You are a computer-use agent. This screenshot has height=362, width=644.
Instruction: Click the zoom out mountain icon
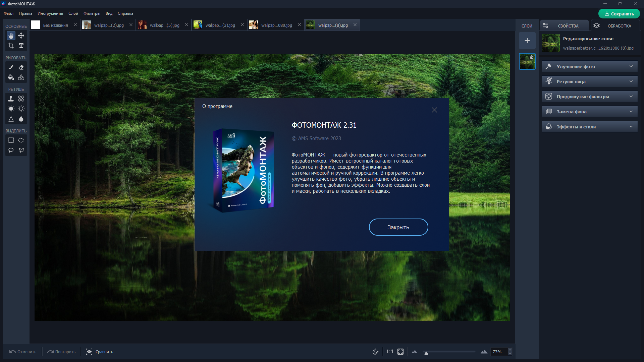click(x=415, y=352)
